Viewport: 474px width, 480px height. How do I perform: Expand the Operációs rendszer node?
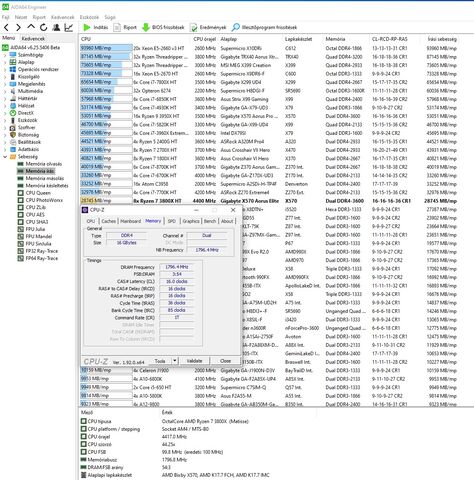[5, 69]
